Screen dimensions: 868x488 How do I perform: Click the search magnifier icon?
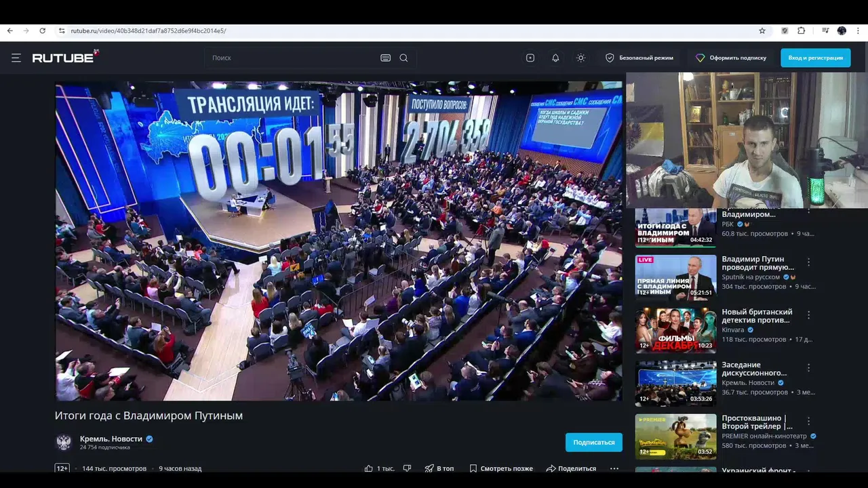403,58
